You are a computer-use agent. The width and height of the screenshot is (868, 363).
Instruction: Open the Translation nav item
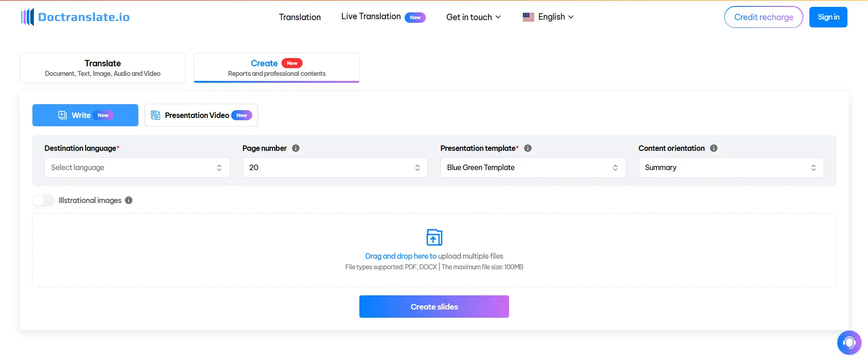[x=300, y=17]
